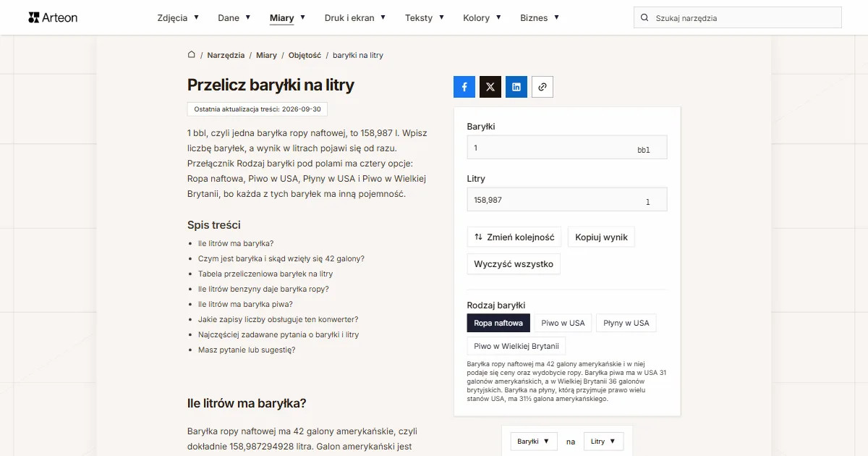Click the Baryłki input field
This screenshot has width=868, height=456.
tap(567, 148)
